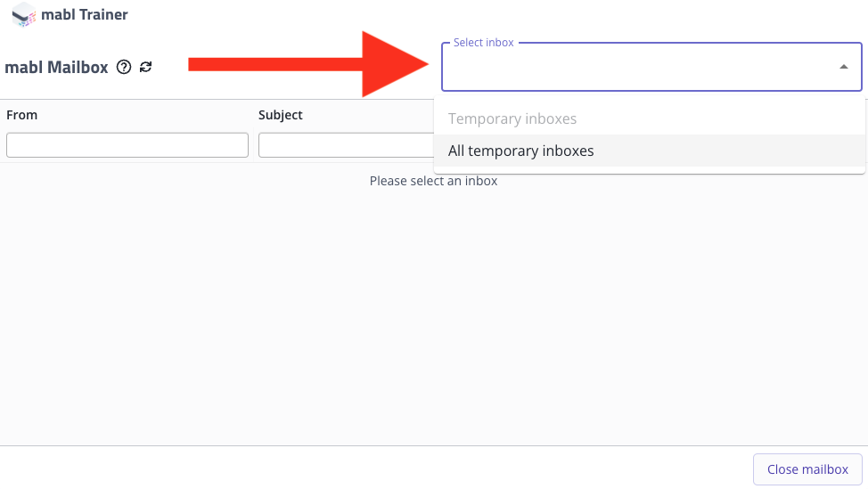Click inside the Select inbox combo box
Image resolution: width=868 pixels, height=489 pixels.
coord(651,67)
